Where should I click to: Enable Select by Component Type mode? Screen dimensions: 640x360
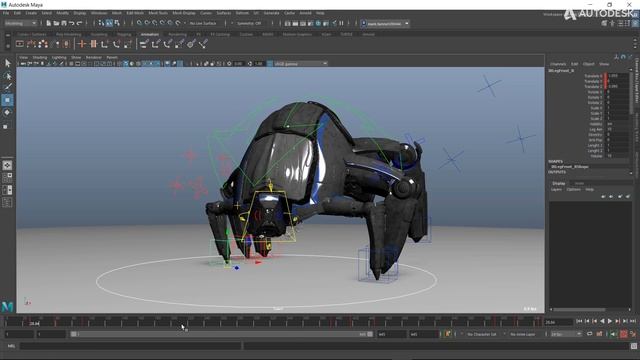pyautogui.click(x=117, y=23)
